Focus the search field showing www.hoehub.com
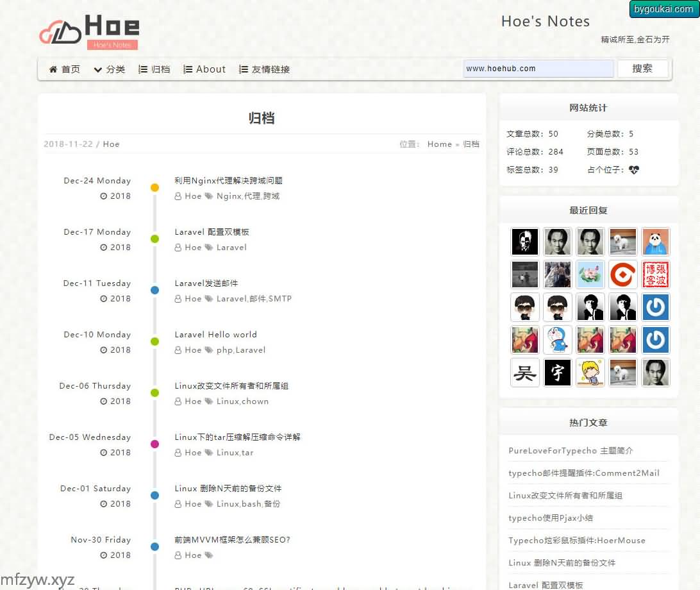This screenshot has width=700, height=590. [538, 69]
